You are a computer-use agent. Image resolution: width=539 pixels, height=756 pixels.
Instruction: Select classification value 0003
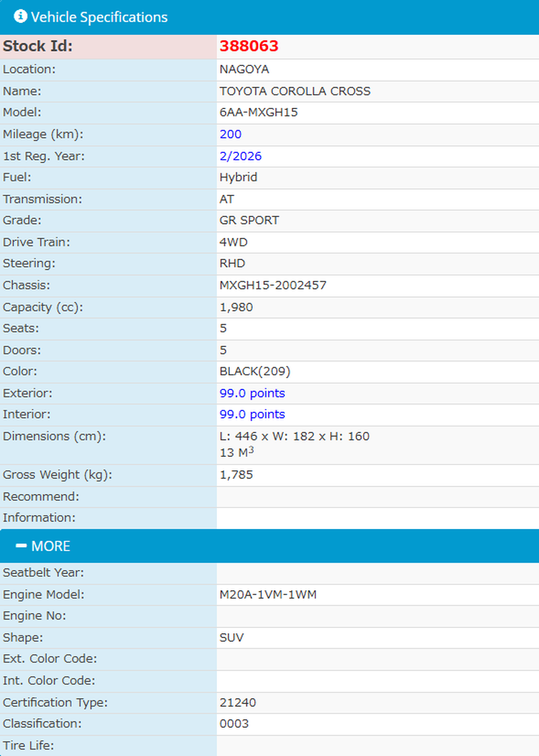coord(234,724)
